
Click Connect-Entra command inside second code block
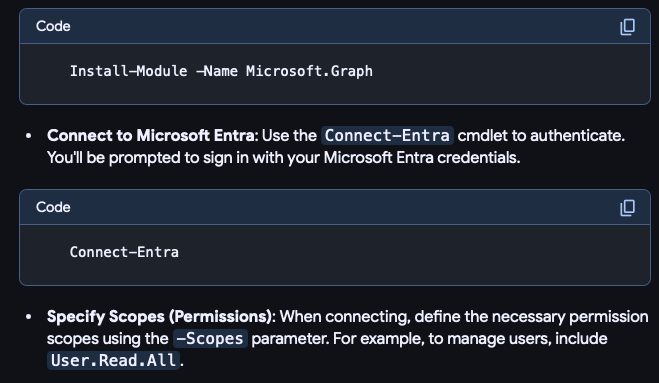point(124,252)
